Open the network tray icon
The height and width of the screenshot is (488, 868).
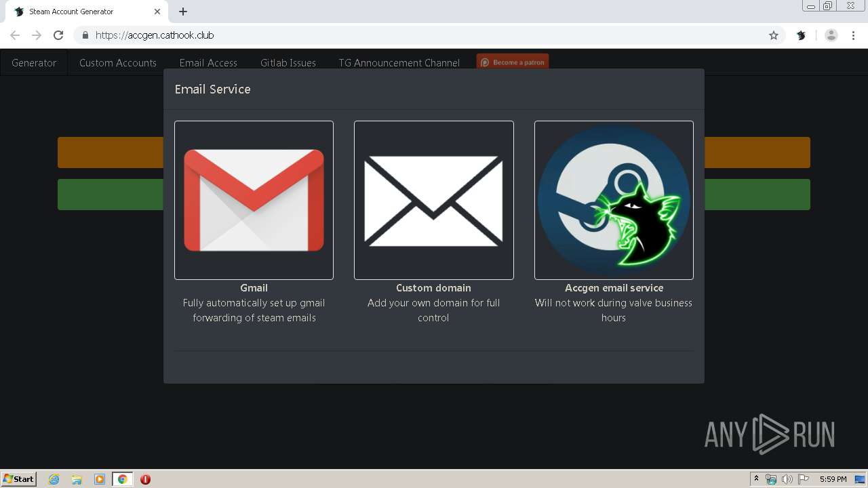pos(771,479)
